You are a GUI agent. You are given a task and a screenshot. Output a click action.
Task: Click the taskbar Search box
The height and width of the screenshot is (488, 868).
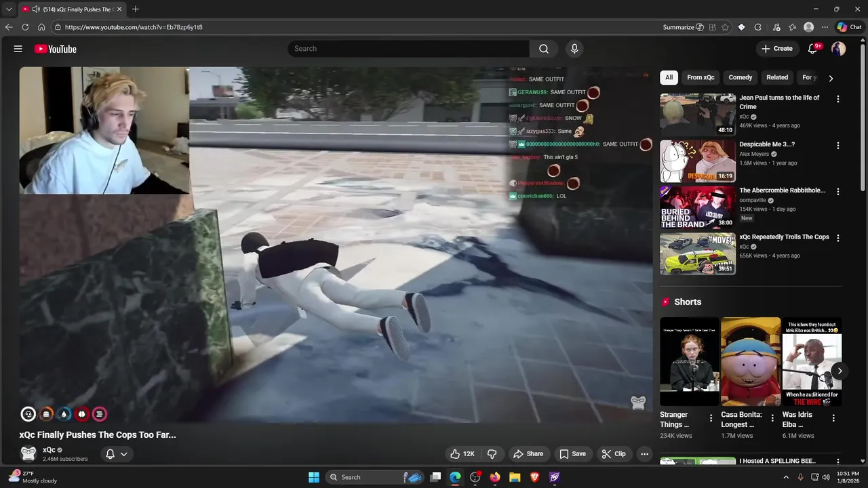pos(376,477)
